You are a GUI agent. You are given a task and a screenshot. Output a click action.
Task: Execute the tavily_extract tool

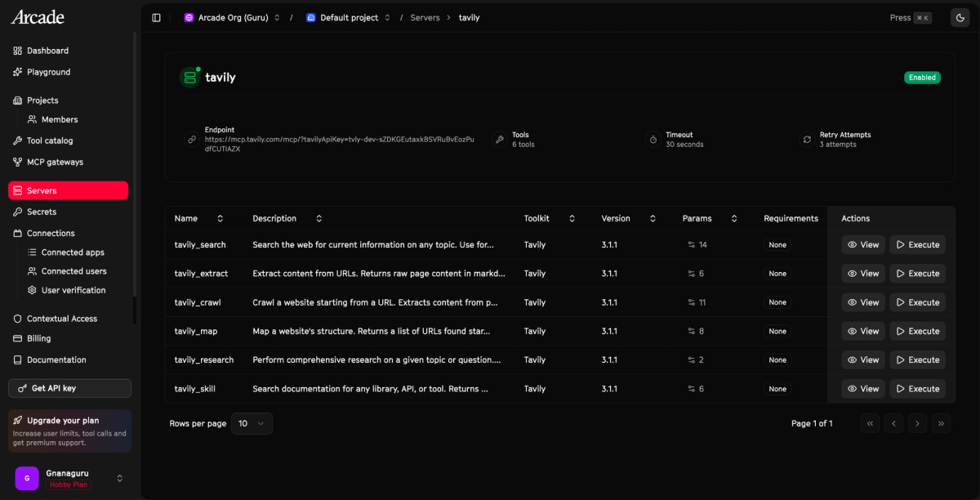(918, 274)
